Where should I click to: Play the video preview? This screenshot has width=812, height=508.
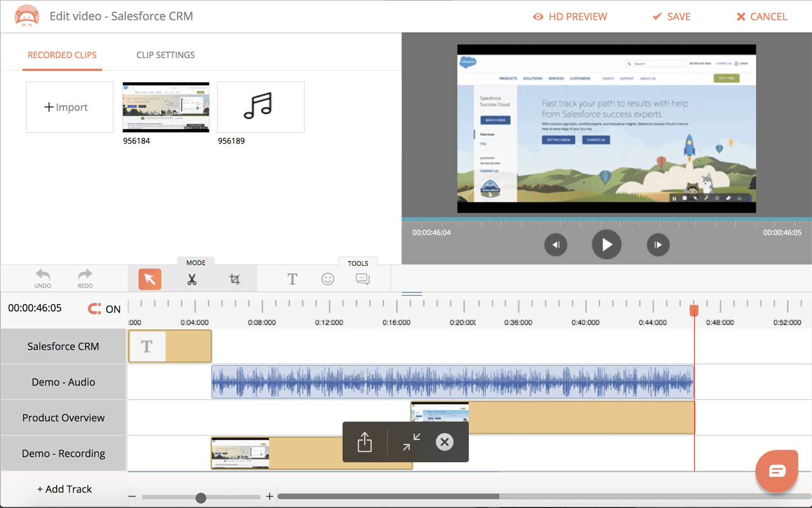(x=606, y=244)
